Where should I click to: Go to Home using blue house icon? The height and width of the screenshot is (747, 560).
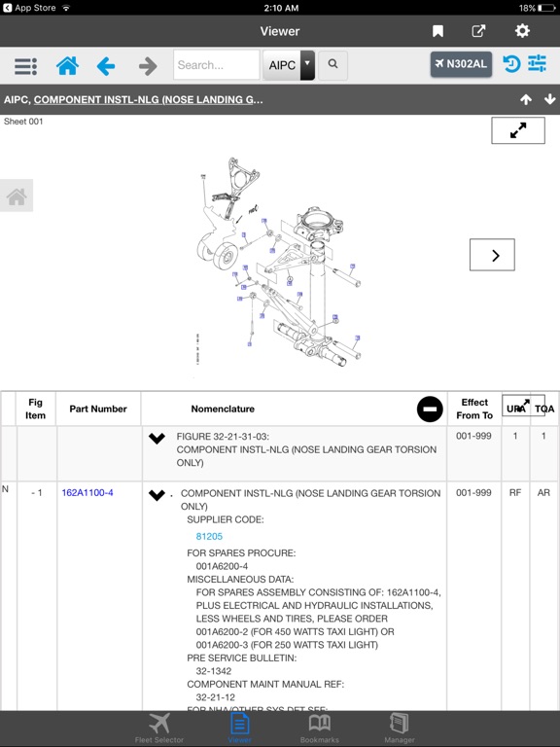[68, 66]
